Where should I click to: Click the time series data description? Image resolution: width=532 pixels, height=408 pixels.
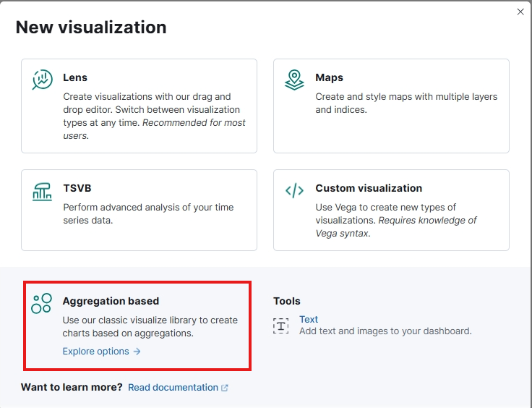click(x=148, y=213)
